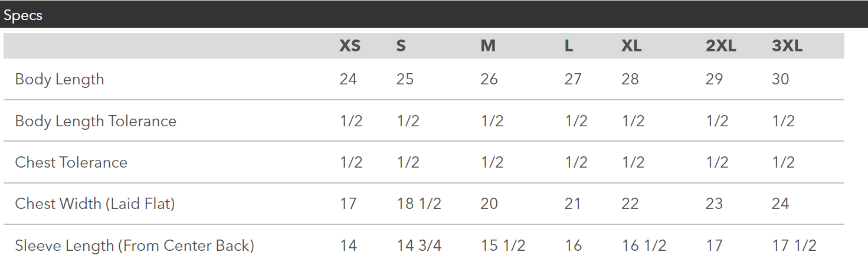Select the M size column header
The height and width of the screenshot is (275, 868).
pos(488,45)
